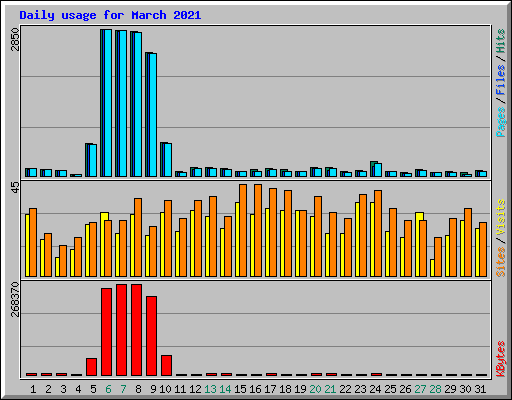Select the cyan Pages bar for day 10
This screenshot has width=512, height=400.
pos(168,160)
